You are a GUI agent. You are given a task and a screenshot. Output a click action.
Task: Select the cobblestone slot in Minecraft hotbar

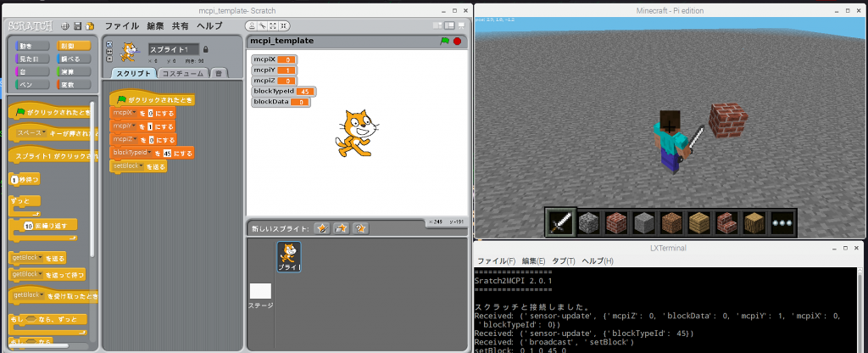click(x=588, y=223)
